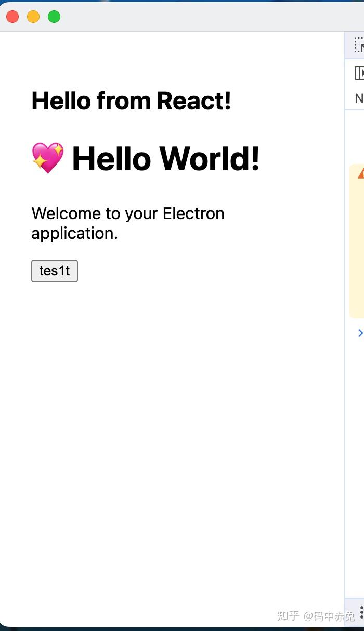Select the DevTools tab starting with N
364x631 pixels.
[x=358, y=98]
